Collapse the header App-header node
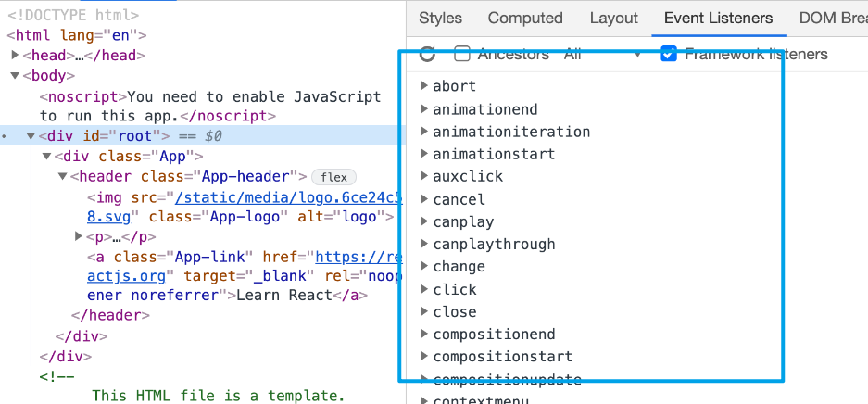 (62, 176)
